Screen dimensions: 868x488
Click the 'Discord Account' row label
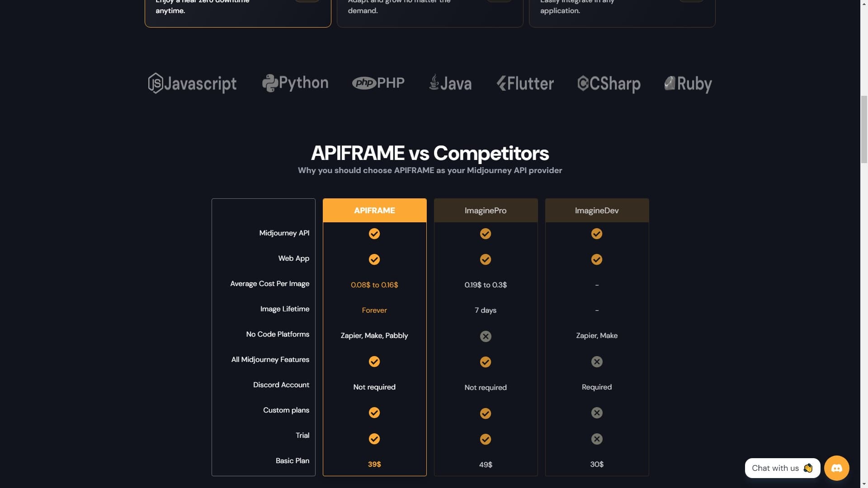tap(281, 385)
